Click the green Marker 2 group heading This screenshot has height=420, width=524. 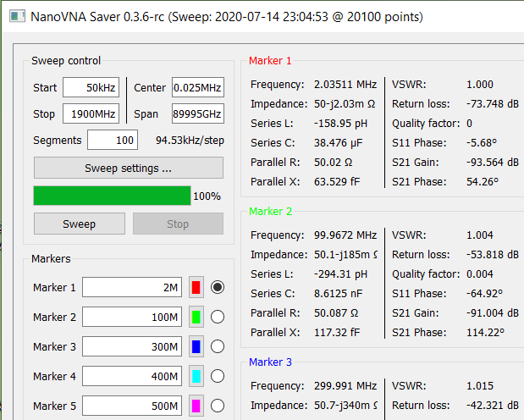point(270,212)
